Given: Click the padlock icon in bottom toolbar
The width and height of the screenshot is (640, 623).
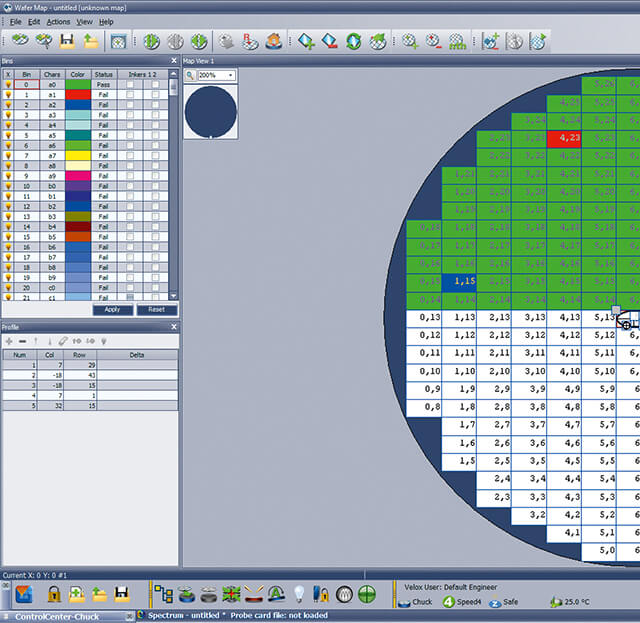Looking at the screenshot, I should 54,594.
